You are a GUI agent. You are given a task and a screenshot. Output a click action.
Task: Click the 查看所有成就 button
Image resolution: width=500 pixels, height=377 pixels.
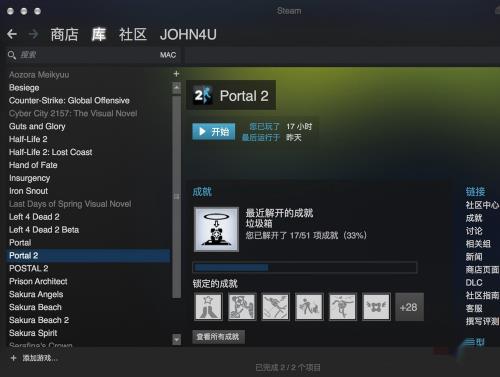coord(218,337)
